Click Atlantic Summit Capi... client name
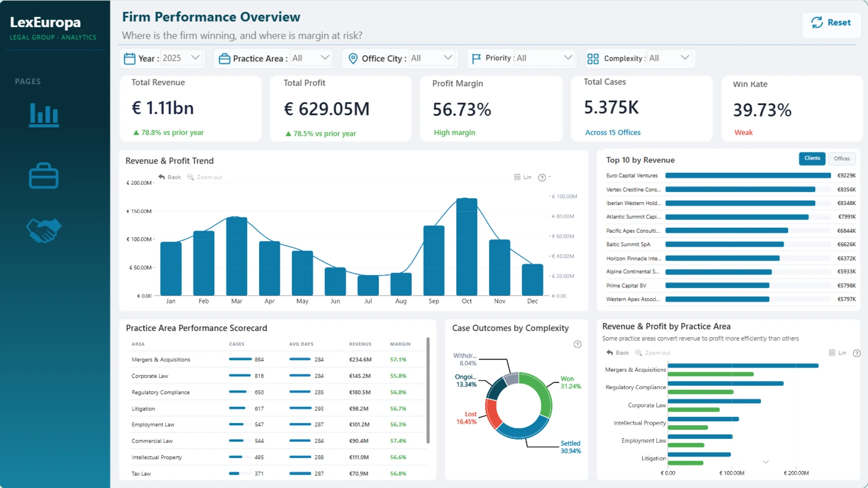Viewport: 868px width, 488px height. click(x=633, y=217)
